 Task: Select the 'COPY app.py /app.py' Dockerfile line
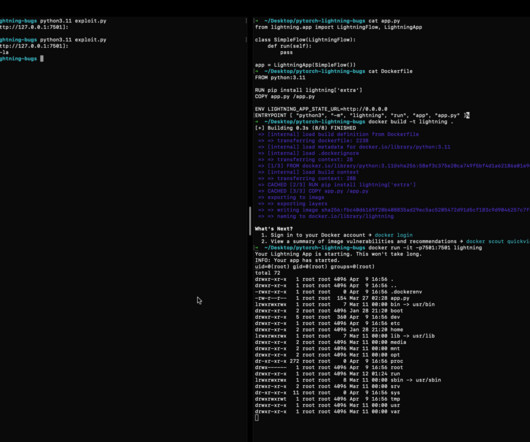click(285, 96)
